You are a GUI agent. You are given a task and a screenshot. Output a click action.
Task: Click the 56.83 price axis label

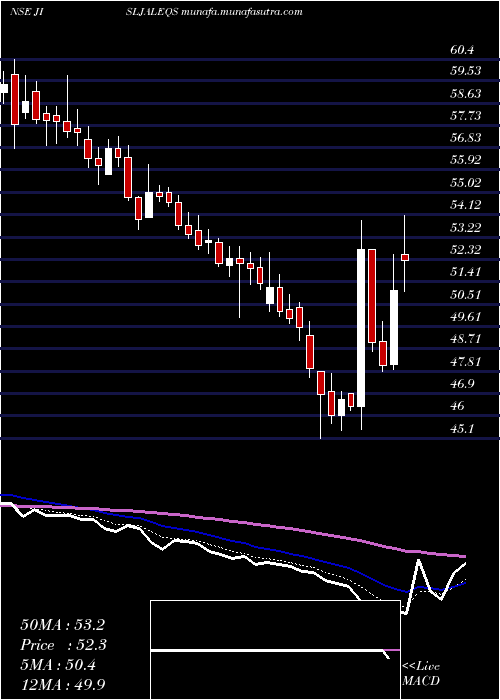465,138
